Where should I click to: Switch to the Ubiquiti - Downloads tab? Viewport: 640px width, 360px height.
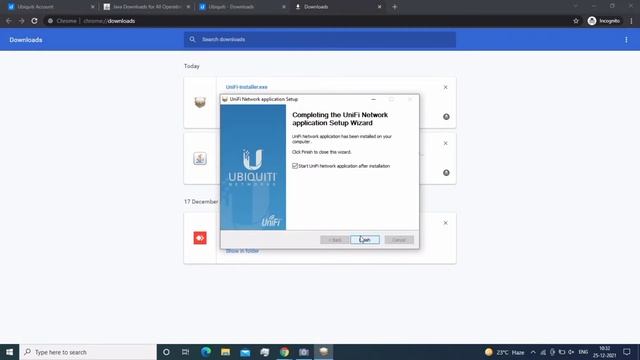click(x=242, y=7)
